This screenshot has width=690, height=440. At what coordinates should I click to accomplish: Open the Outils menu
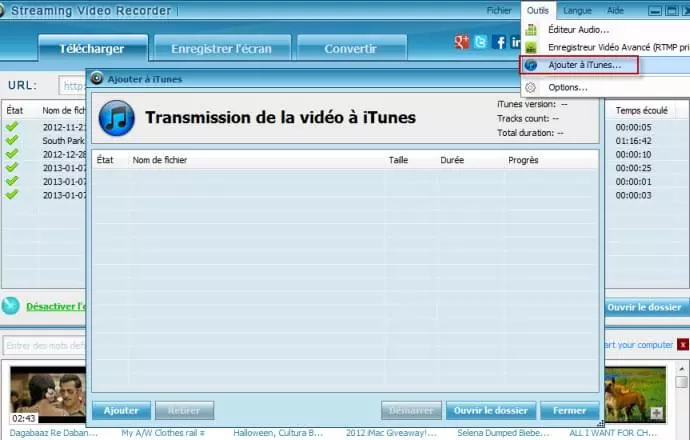538,10
